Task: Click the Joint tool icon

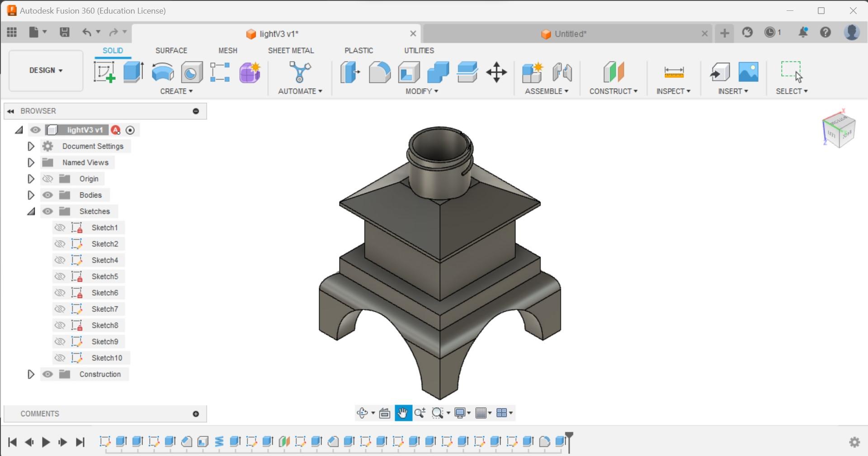Action: (562, 72)
